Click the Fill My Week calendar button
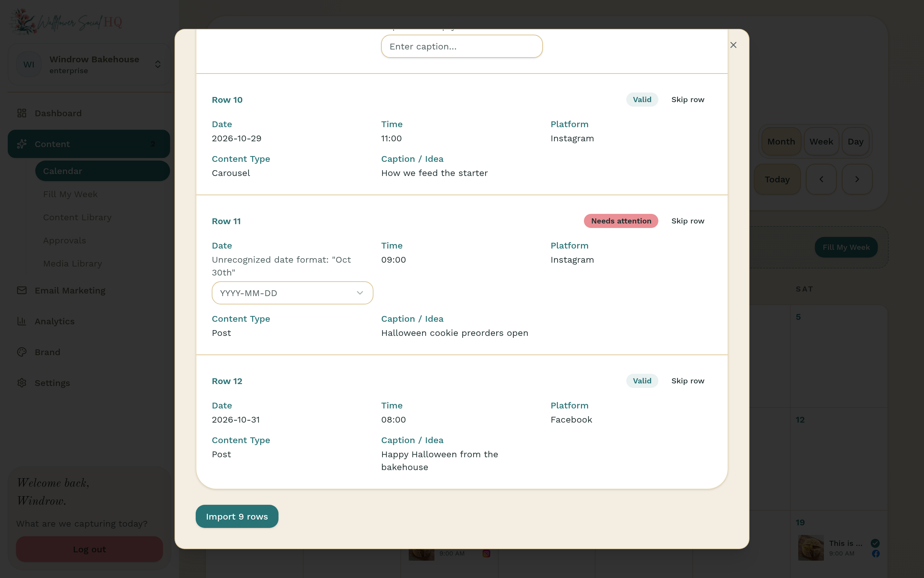 pyautogui.click(x=846, y=247)
